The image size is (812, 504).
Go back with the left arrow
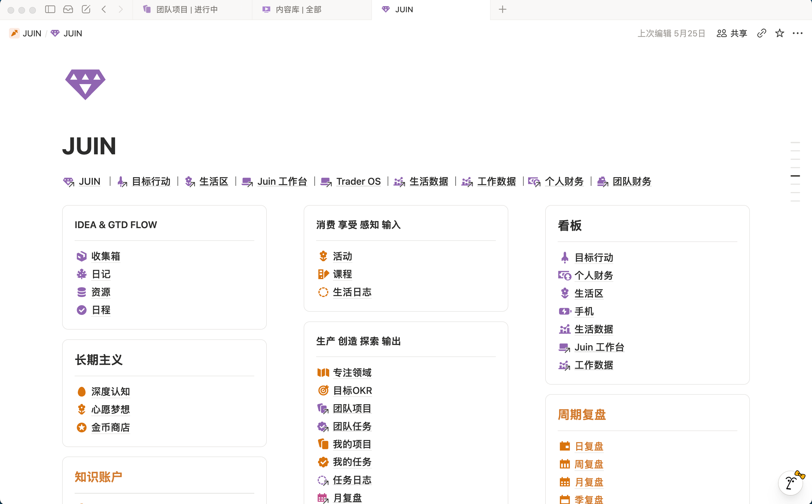tap(104, 9)
